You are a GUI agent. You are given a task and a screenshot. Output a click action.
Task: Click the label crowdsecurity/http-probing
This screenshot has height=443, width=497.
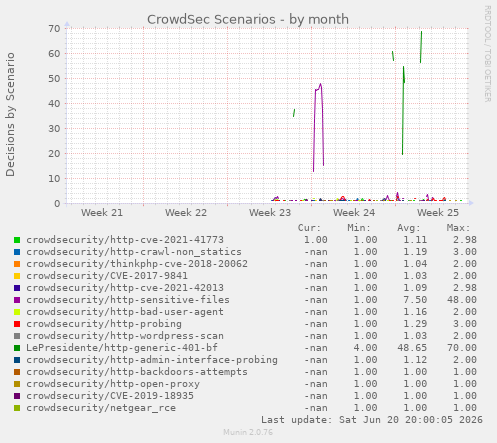pos(104,324)
